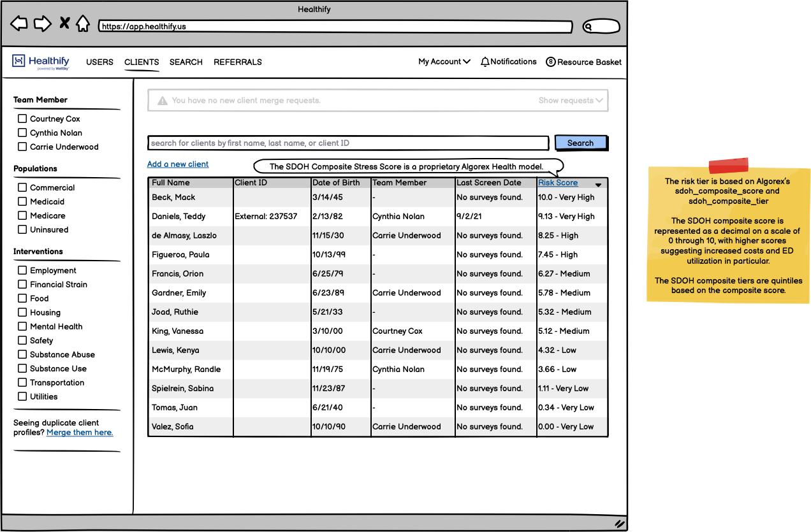Click the blue Search button
The image size is (811, 532).
(x=580, y=143)
